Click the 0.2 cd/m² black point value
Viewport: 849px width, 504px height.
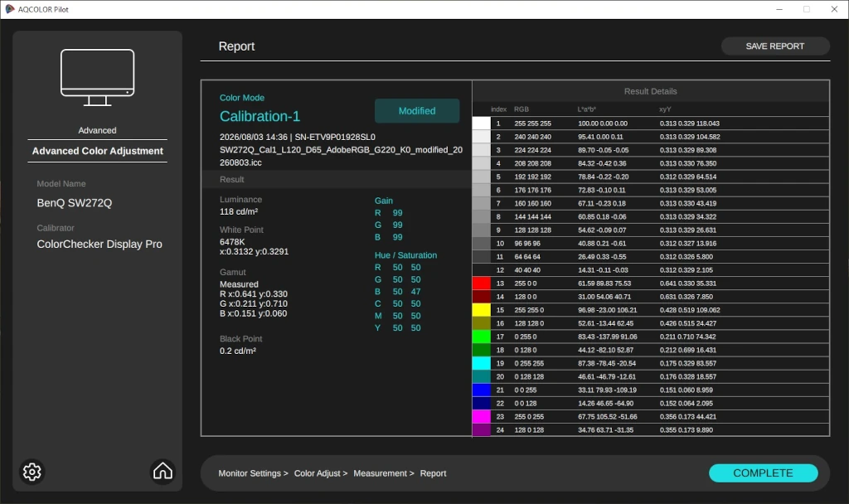(238, 351)
